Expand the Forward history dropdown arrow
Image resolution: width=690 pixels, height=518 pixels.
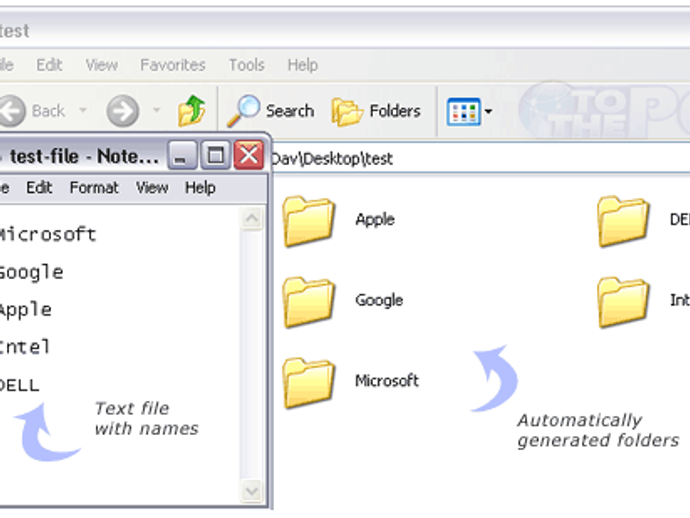pyautogui.click(x=156, y=110)
